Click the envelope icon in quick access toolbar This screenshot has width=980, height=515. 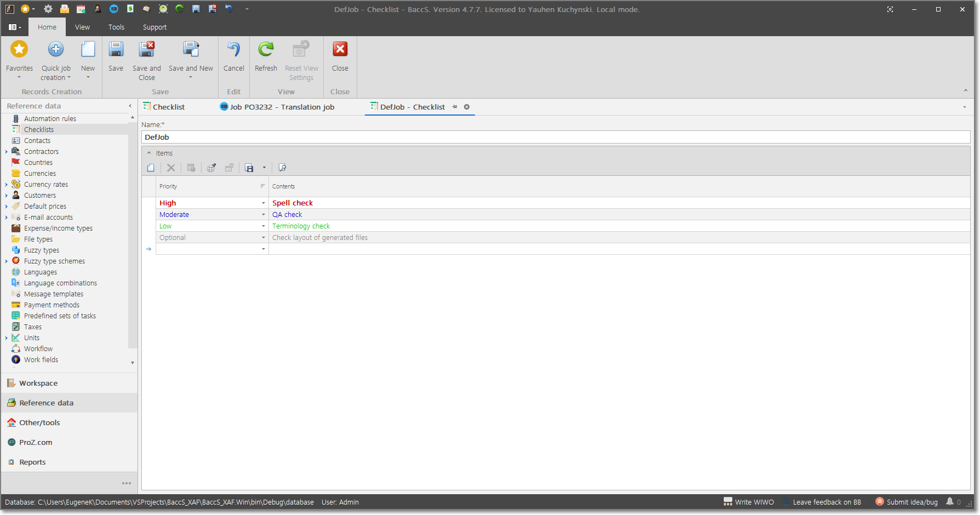pyautogui.click(x=65, y=9)
